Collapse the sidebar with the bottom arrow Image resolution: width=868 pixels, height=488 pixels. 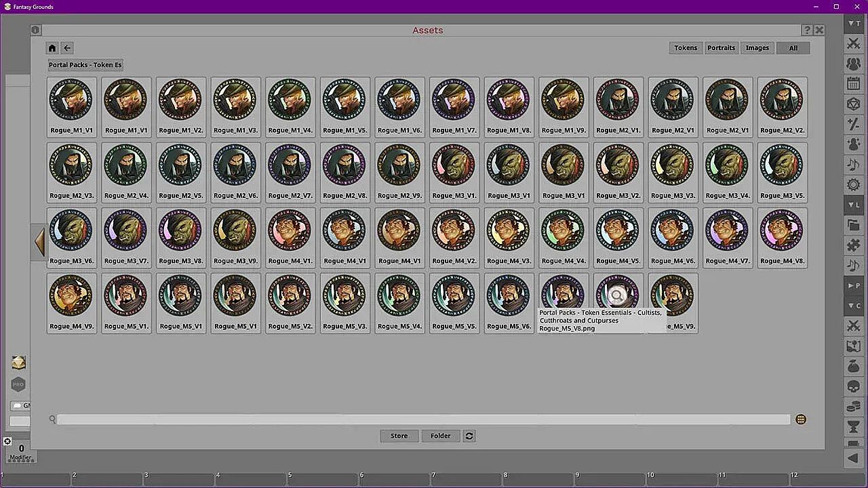click(x=854, y=458)
